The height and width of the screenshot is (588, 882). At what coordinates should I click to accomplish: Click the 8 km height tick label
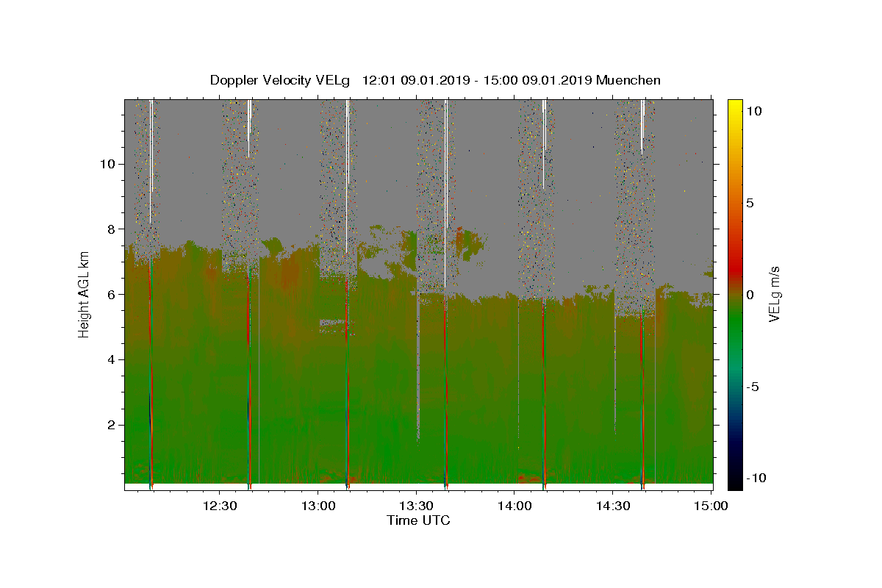[111, 229]
